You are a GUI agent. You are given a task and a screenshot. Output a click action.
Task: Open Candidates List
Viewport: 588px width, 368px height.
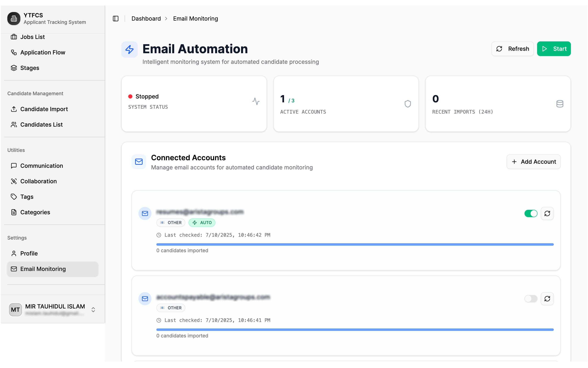(x=53, y=125)
